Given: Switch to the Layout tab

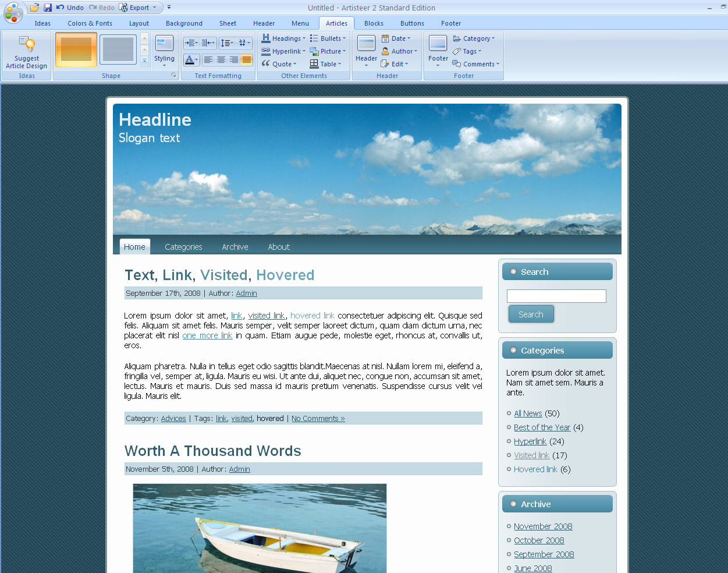Looking at the screenshot, I should click(x=139, y=23).
